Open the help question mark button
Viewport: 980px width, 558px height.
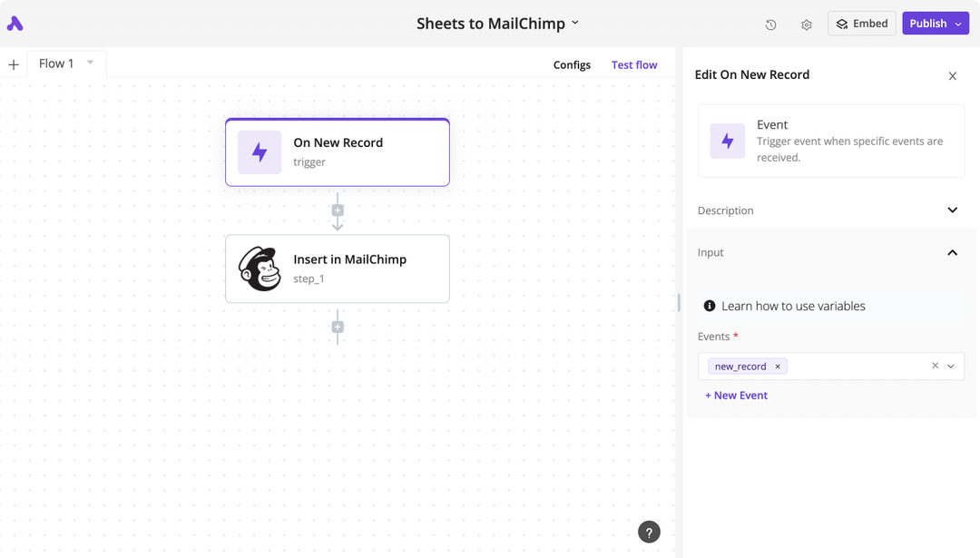[x=649, y=532]
